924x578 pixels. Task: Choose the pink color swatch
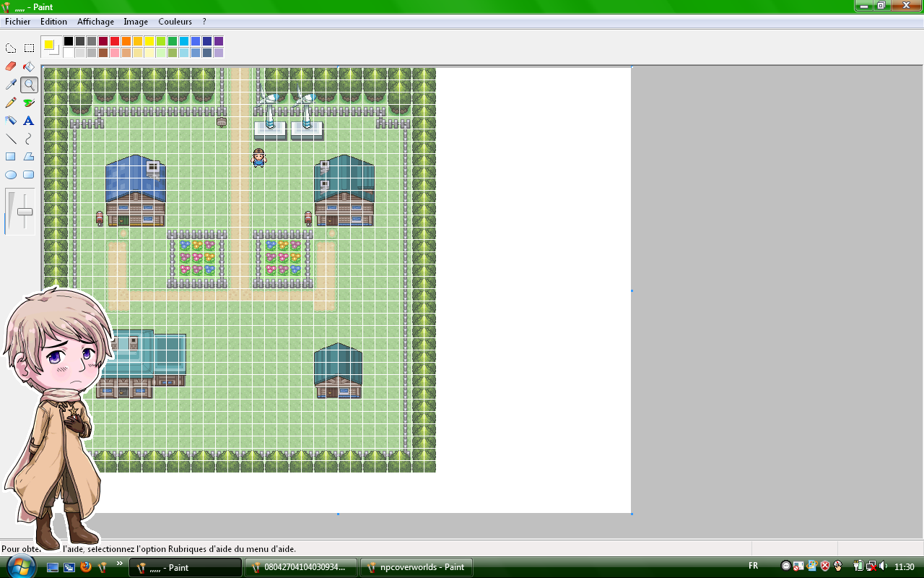(115, 53)
